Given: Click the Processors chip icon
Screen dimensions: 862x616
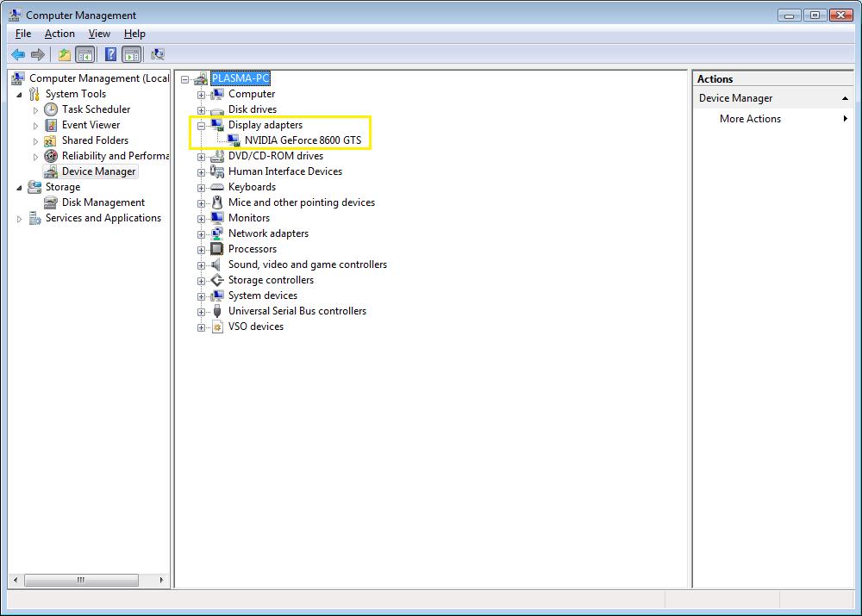Looking at the screenshot, I should pos(217,249).
